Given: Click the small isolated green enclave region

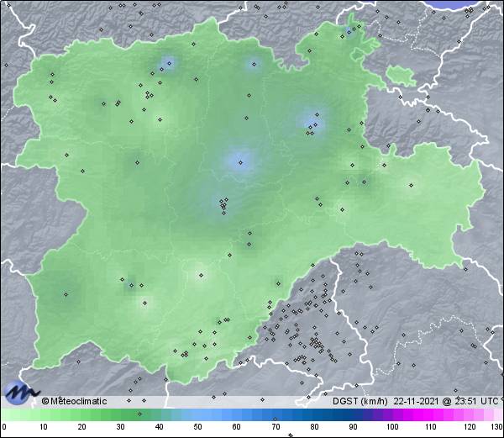Looking at the screenshot, I should 402,76.
